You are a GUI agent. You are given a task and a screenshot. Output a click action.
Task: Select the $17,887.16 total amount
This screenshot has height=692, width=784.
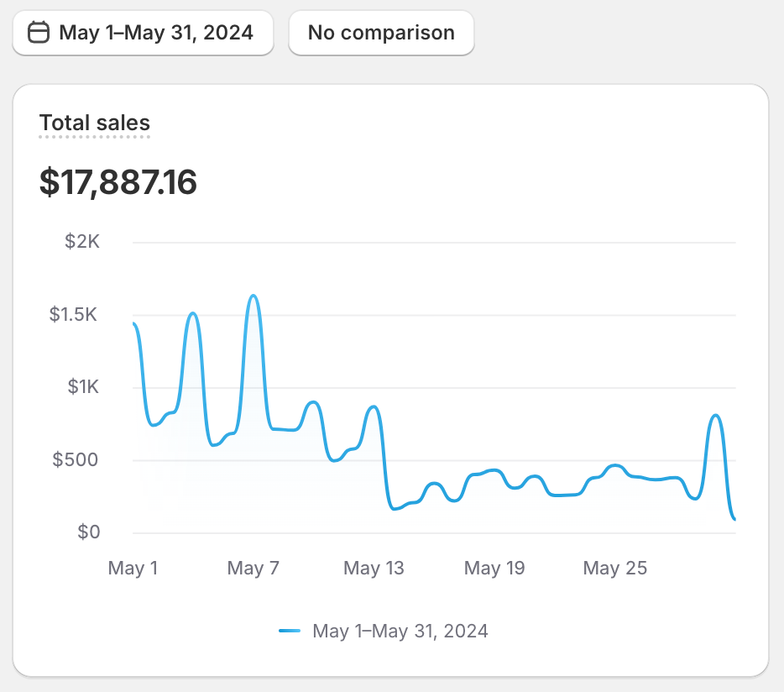pyautogui.click(x=118, y=182)
